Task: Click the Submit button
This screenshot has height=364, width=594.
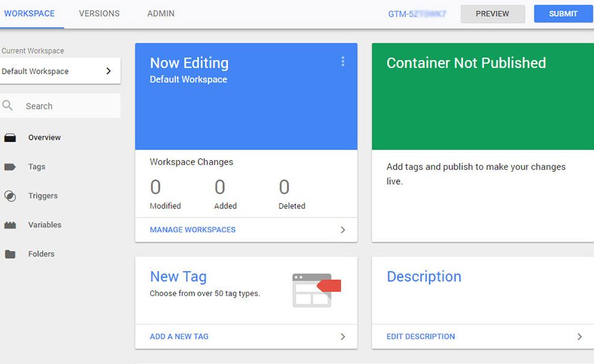Action: coord(563,14)
